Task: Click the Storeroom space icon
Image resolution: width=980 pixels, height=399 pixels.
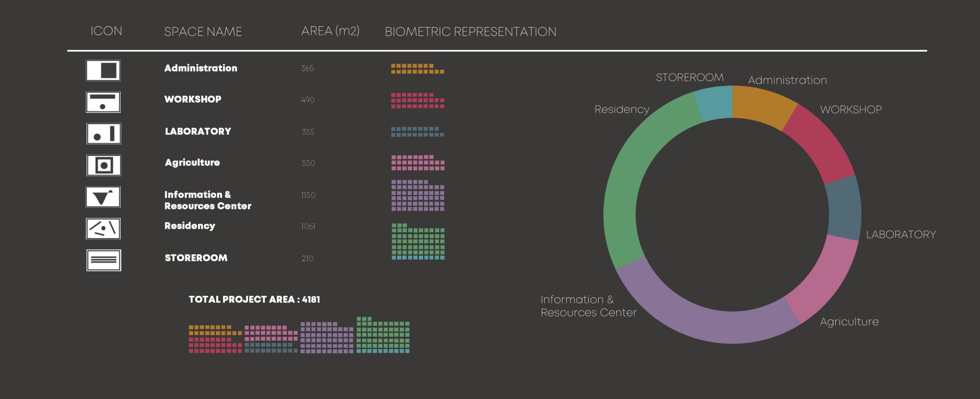Action: pyautogui.click(x=103, y=260)
